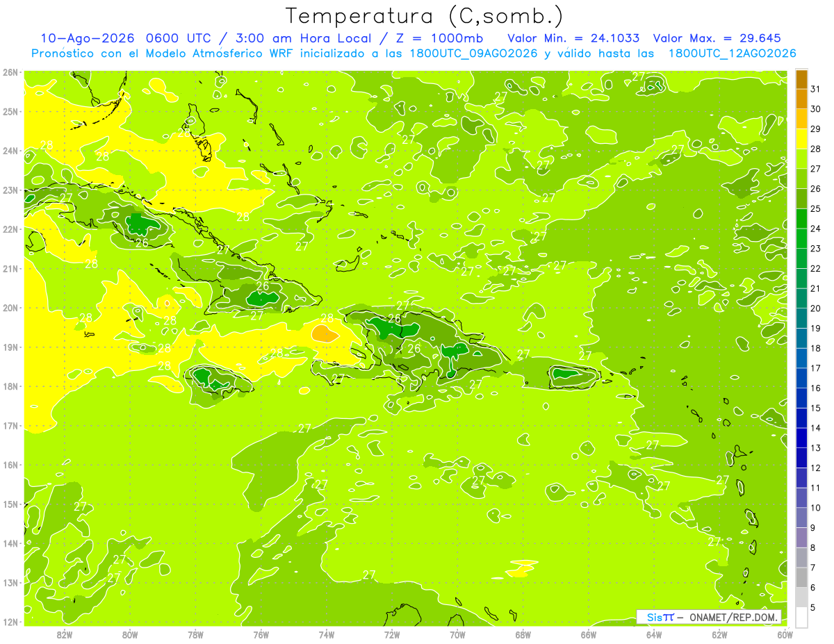Screen dimensions: 834x644
Task: Click the Sisπ ONAMET/REP.DOM. logo box
Action: pos(709,617)
